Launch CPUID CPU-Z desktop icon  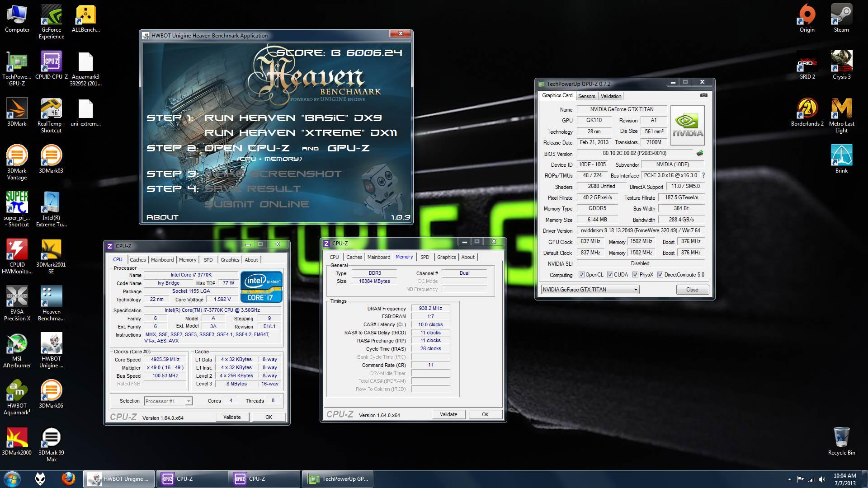(51, 66)
